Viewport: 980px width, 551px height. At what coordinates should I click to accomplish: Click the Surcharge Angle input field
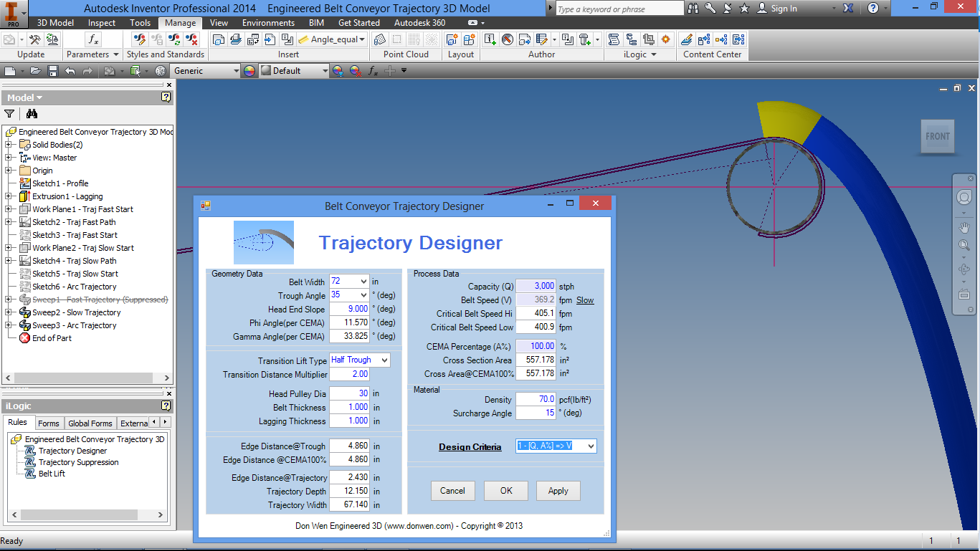pyautogui.click(x=536, y=413)
